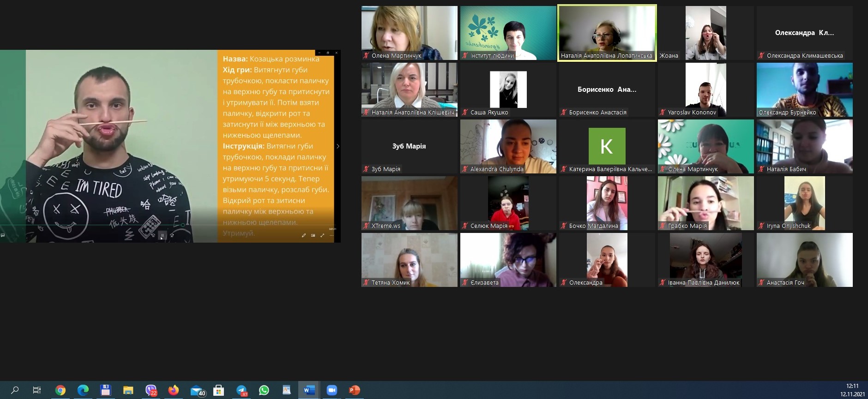868x399 pixels.
Task: Pause the presentation video playback
Action: [163, 235]
